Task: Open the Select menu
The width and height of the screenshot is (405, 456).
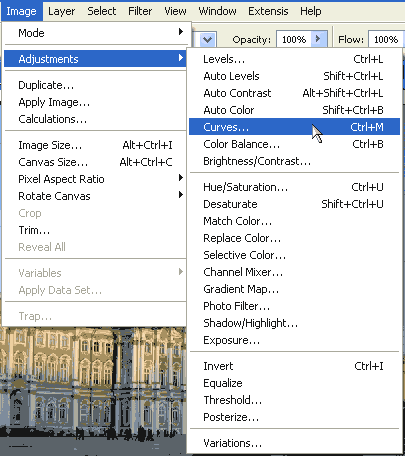Action: pyautogui.click(x=102, y=11)
